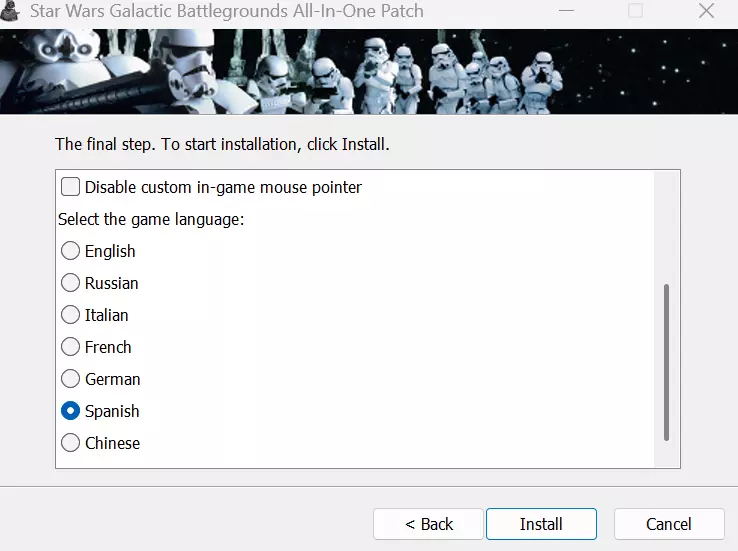Choose German language radio button

70,379
